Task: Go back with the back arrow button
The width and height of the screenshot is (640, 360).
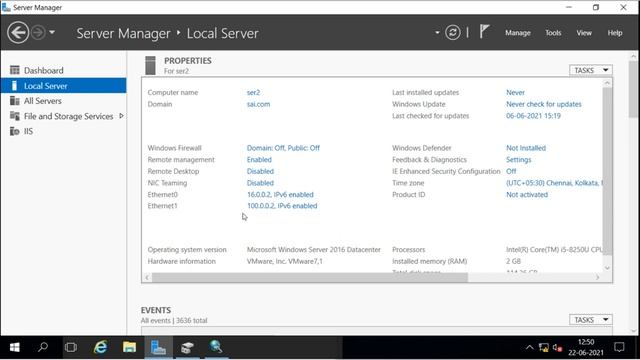Action: pyautogui.click(x=18, y=32)
